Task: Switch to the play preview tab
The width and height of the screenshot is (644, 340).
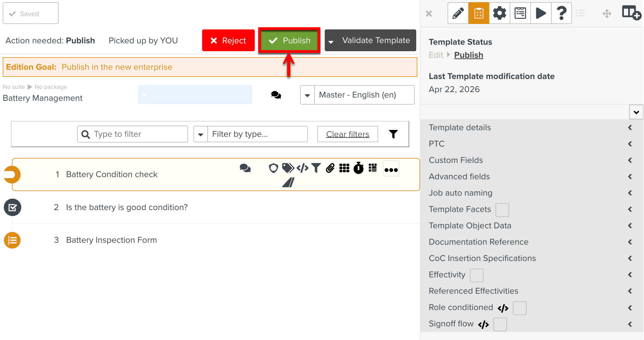Action: coord(541,13)
